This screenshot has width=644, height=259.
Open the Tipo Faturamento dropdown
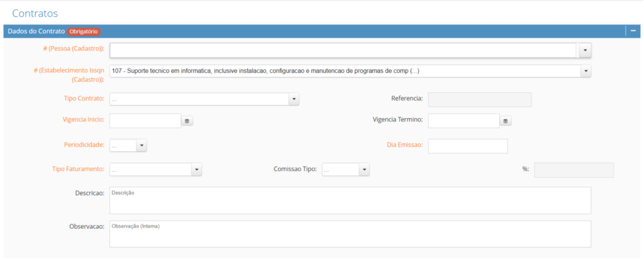click(196, 170)
